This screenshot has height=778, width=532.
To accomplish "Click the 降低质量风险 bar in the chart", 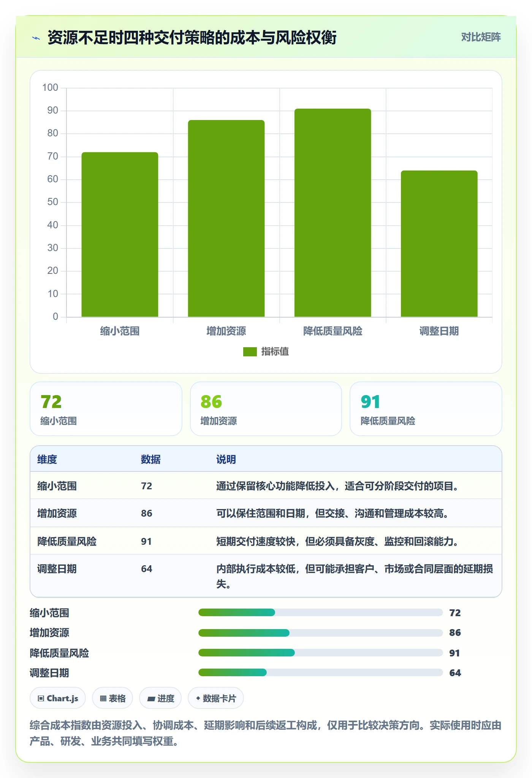I will point(332,213).
